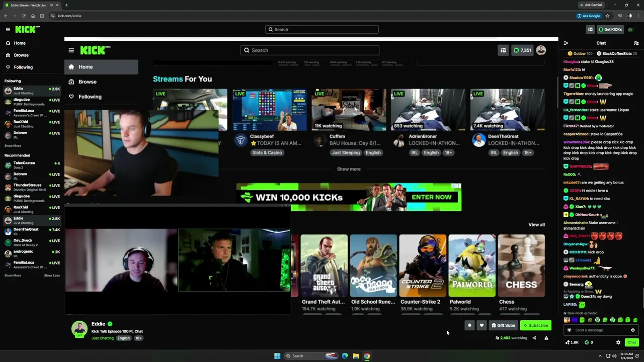Share the stream via share icon

(534, 338)
